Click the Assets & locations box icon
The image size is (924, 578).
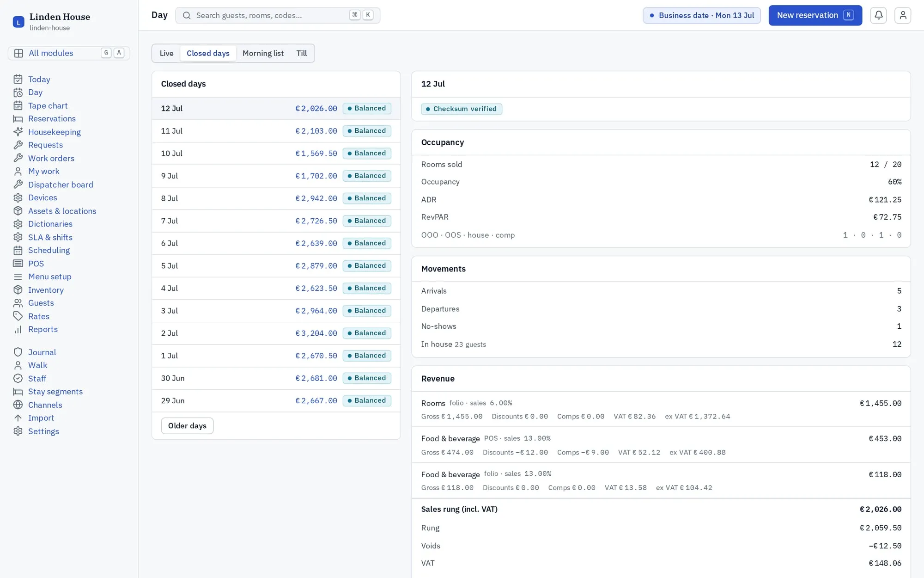[x=18, y=211]
